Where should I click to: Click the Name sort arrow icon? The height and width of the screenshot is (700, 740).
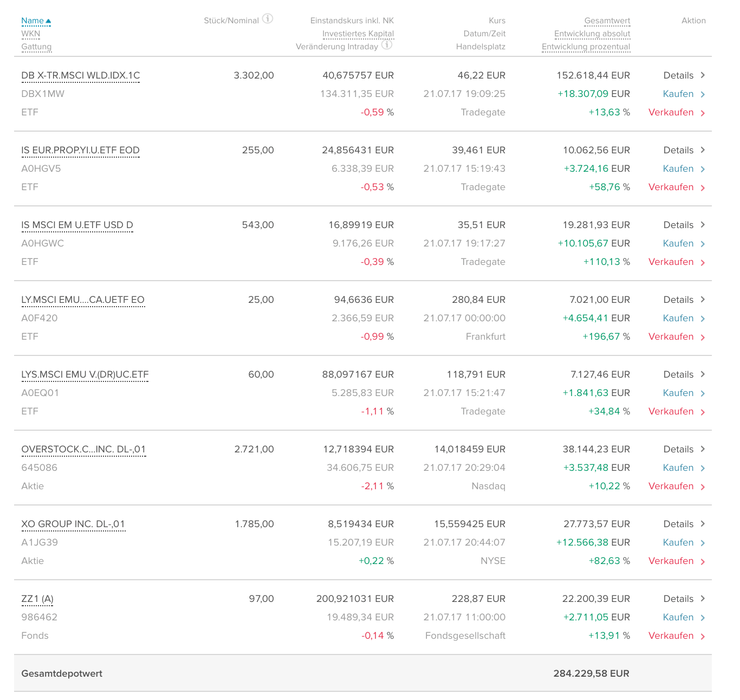48,21
